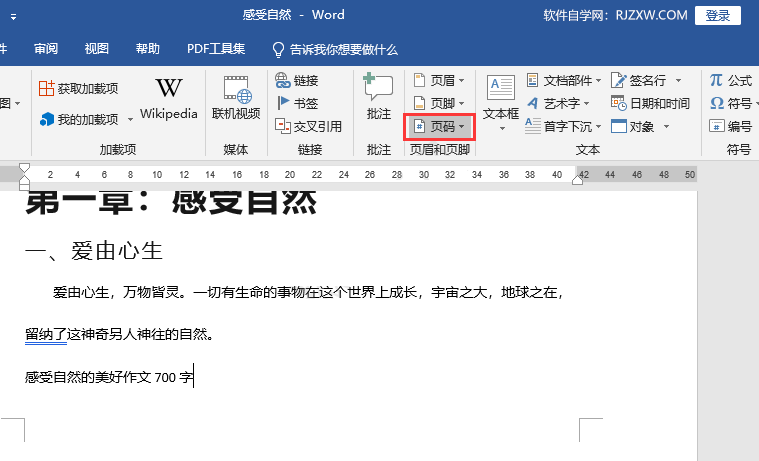Expand the WordArt dropdown arrow
The height and width of the screenshot is (461, 759).
(586, 104)
